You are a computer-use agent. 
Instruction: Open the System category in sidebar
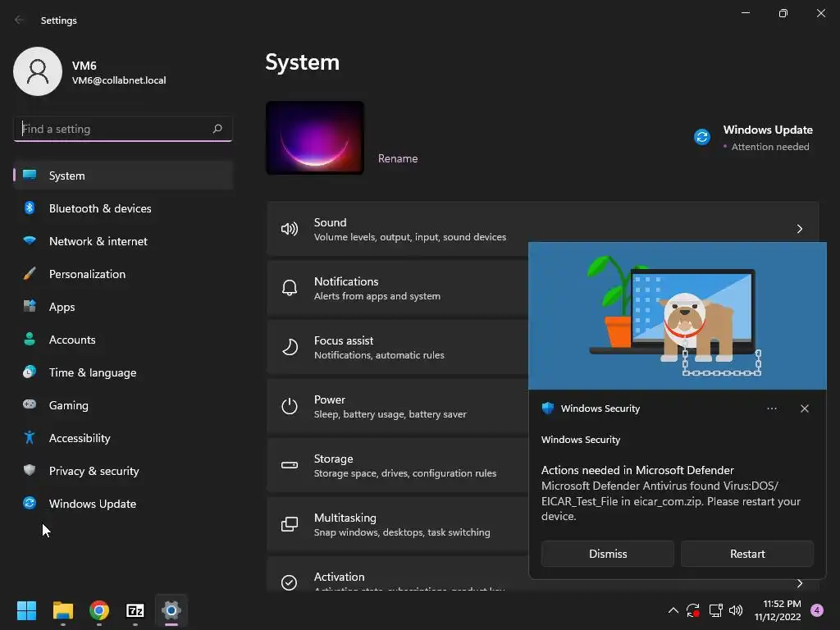(x=123, y=176)
